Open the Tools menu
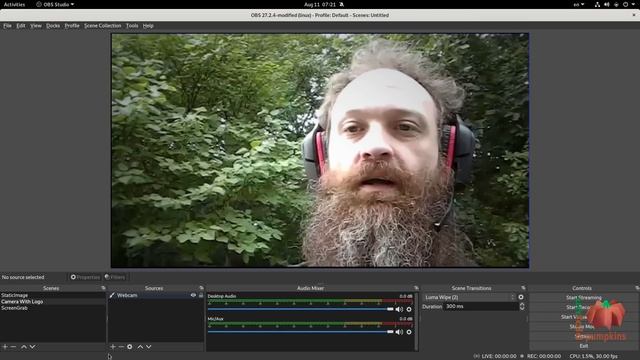 pyautogui.click(x=132, y=26)
